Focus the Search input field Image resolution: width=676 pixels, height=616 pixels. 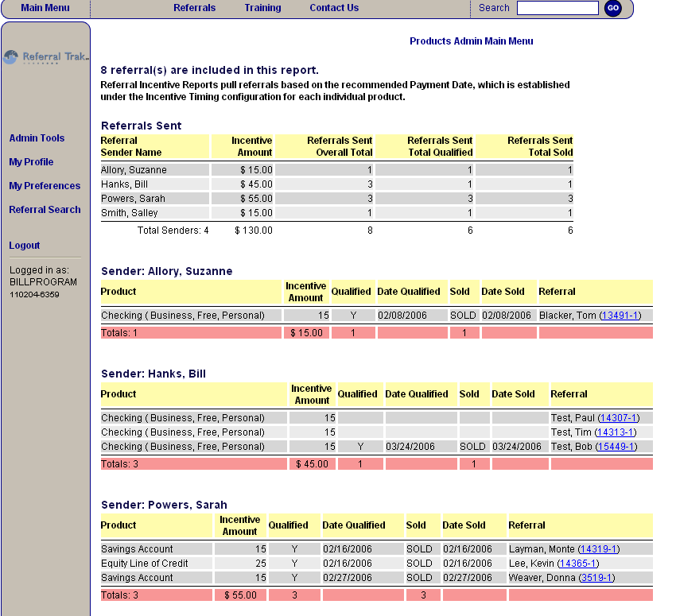tap(558, 8)
